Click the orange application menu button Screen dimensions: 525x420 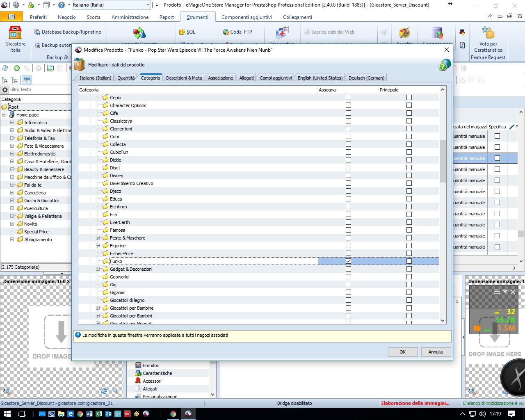click(11, 17)
